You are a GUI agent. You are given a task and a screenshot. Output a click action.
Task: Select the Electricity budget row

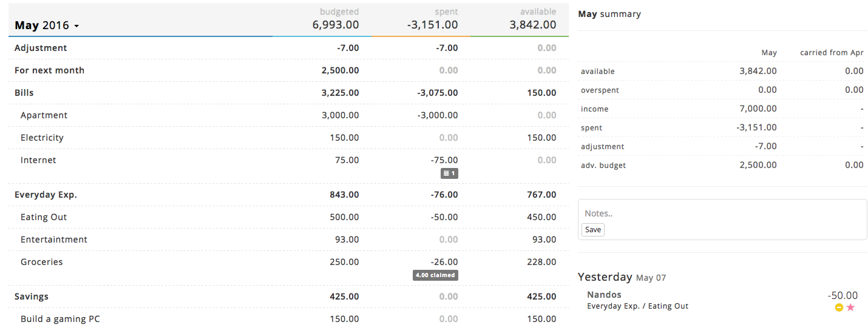[x=42, y=138]
